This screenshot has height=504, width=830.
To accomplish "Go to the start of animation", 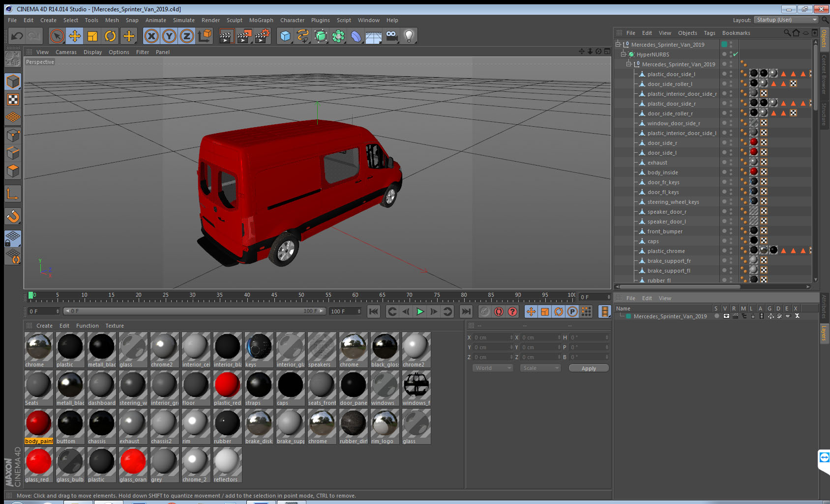I will [374, 311].
